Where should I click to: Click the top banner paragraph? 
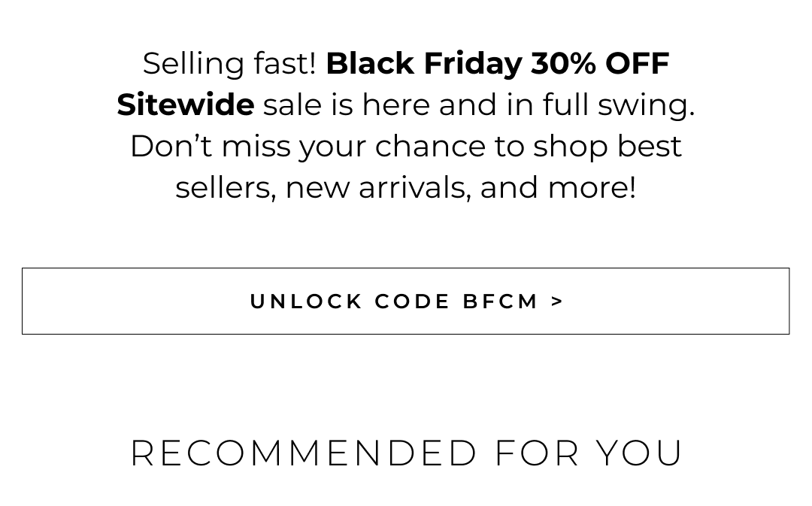pyautogui.click(x=406, y=125)
